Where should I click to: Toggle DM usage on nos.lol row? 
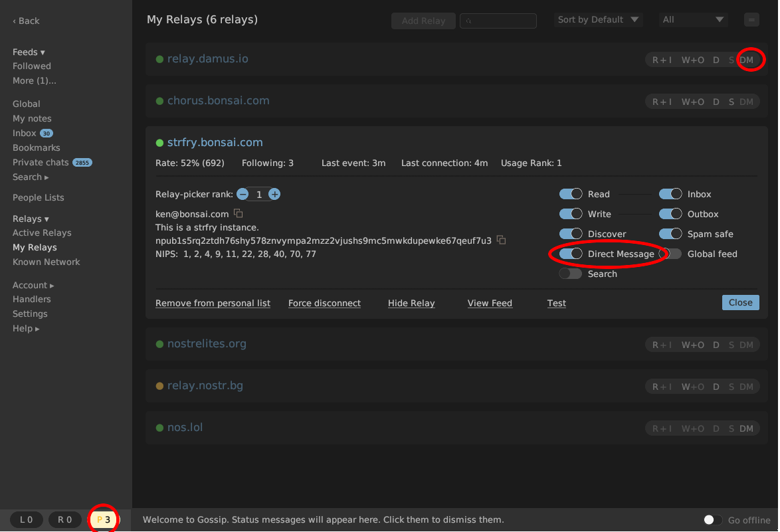[x=746, y=428]
